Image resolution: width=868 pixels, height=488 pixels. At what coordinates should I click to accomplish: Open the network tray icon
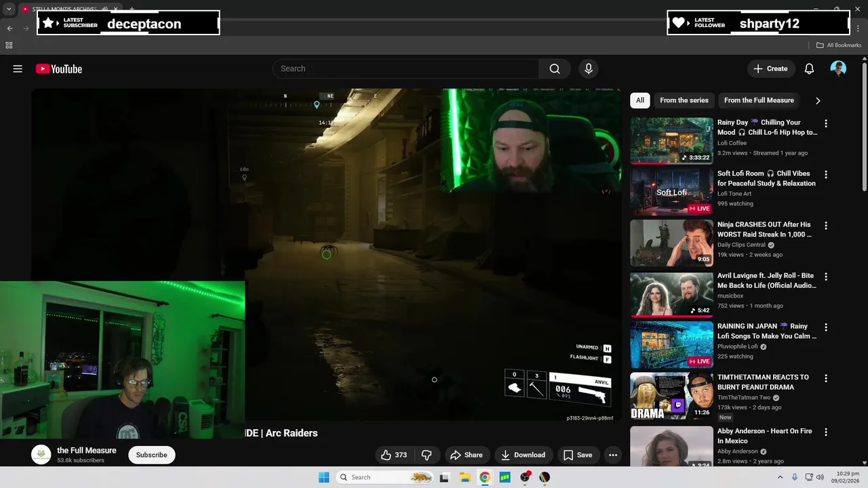[x=808, y=477]
